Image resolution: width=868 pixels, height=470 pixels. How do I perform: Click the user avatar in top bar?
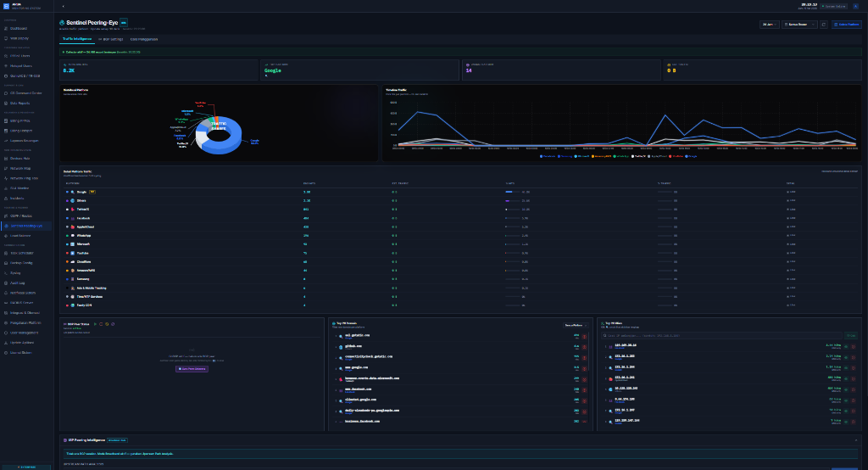coord(856,6)
